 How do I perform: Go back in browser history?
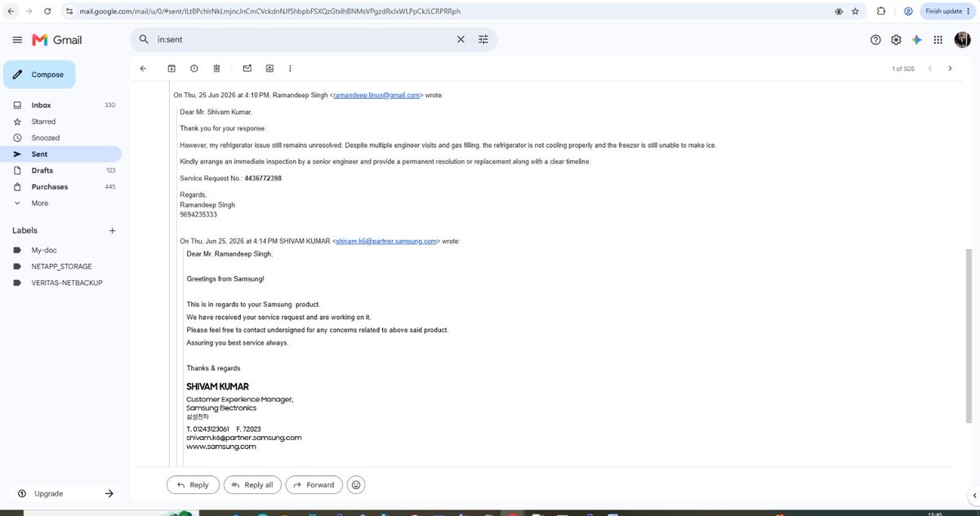click(11, 11)
